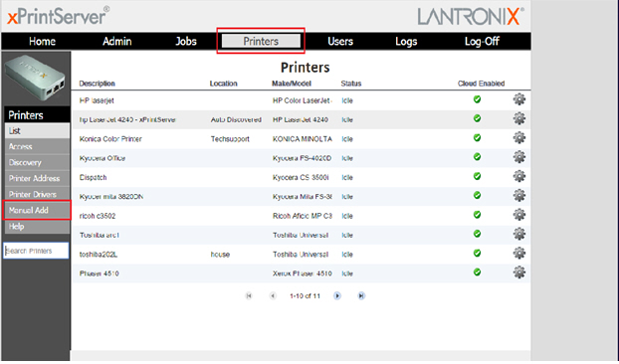
Task: Toggle cloud check for Kyocer mita 3820DN
Action: tap(478, 195)
